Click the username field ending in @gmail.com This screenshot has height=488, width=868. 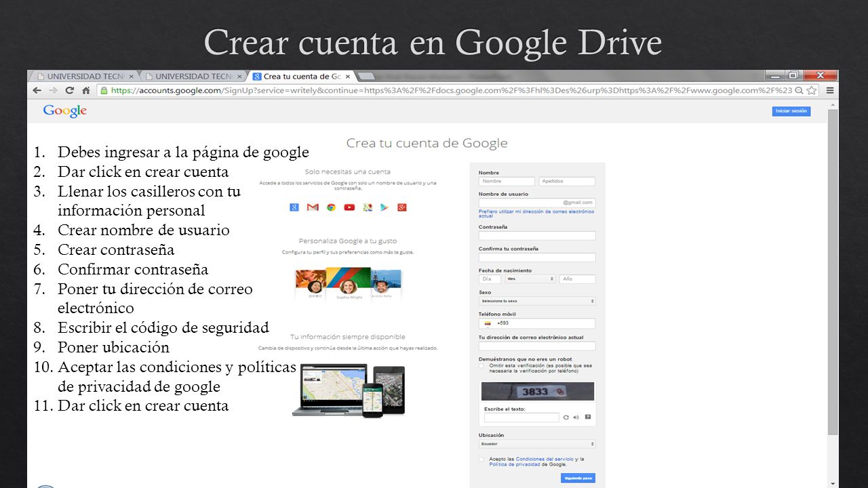point(537,203)
